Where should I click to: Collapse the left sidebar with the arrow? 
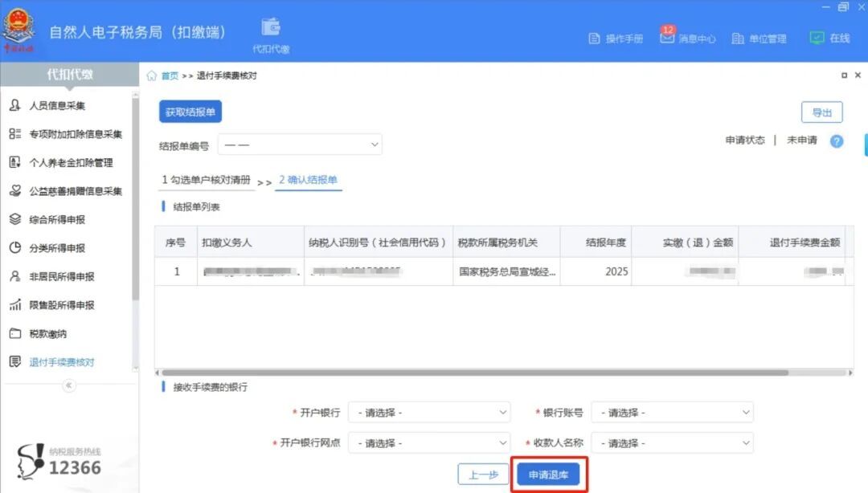68,385
